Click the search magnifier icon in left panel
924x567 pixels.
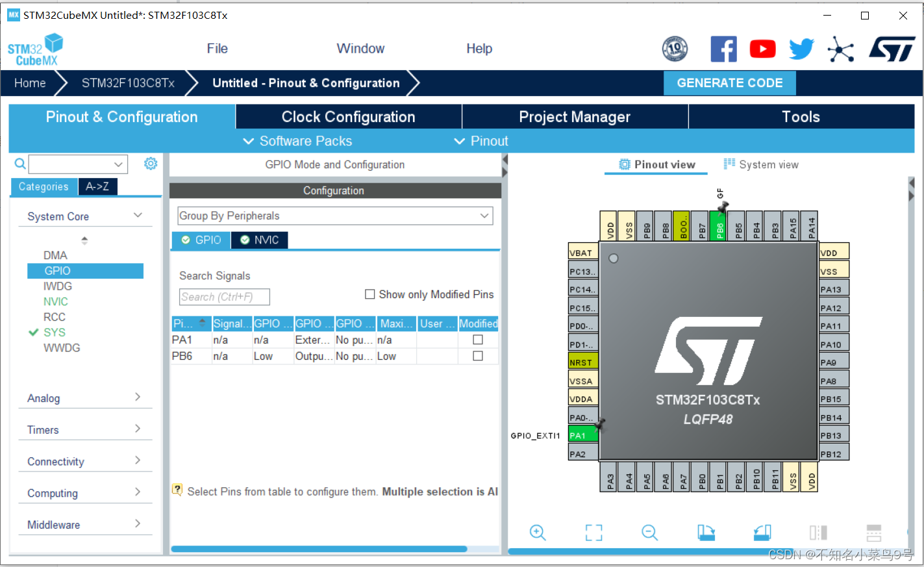coord(20,164)
